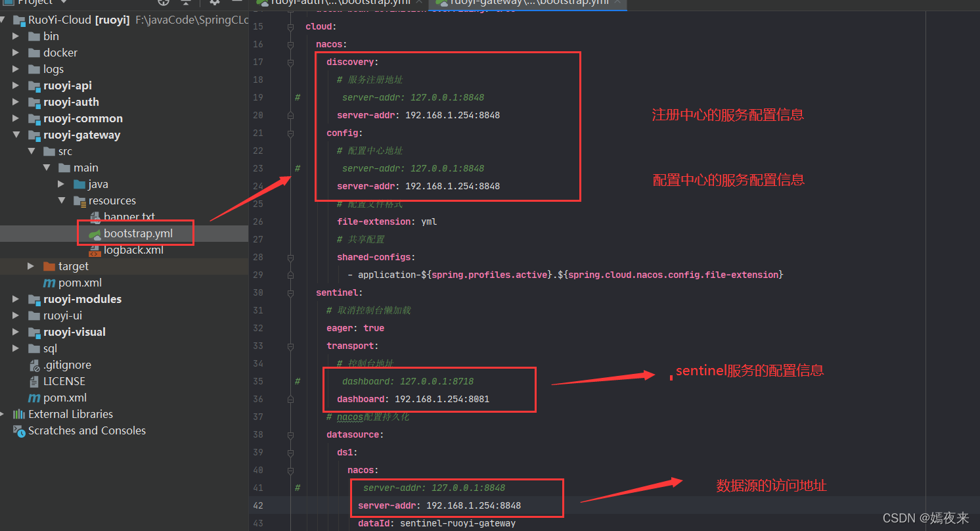This screenshot has height=531, width=980.
Task: Expand the ruoyi-modules arrow
Action: click(16, 300)
